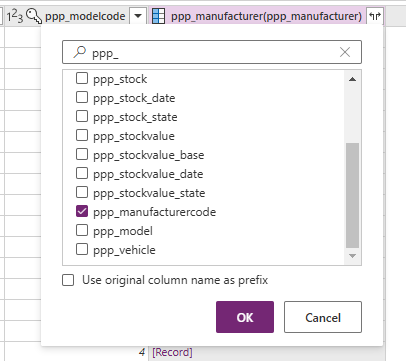The height and width of the screenshot is (361, 406).
Task: Click the OK button
Action: click(245, 317)
